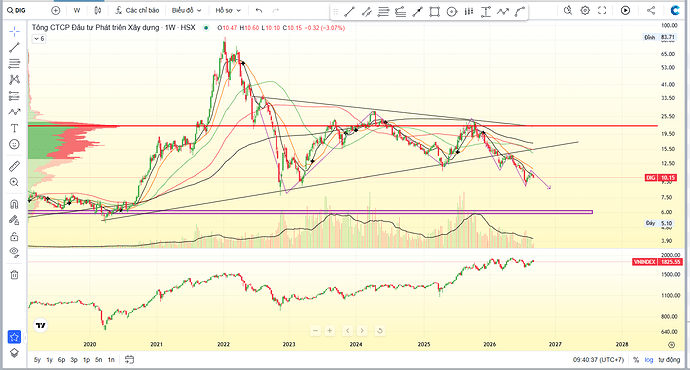The width and height of the screenshot is (690, 370).
Task: Collapse indicator legend showing 6
Action: pos(39,39)
